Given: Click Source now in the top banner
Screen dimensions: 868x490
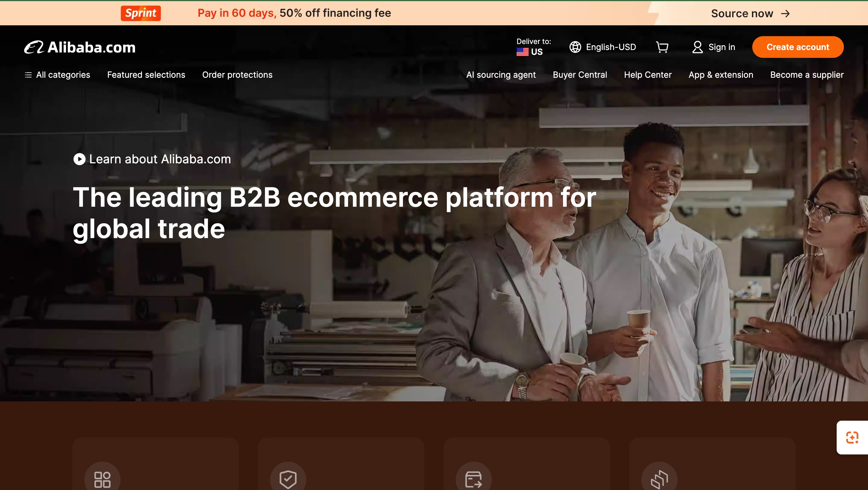Looking at the screenshot, I should [x=750, y=14].
